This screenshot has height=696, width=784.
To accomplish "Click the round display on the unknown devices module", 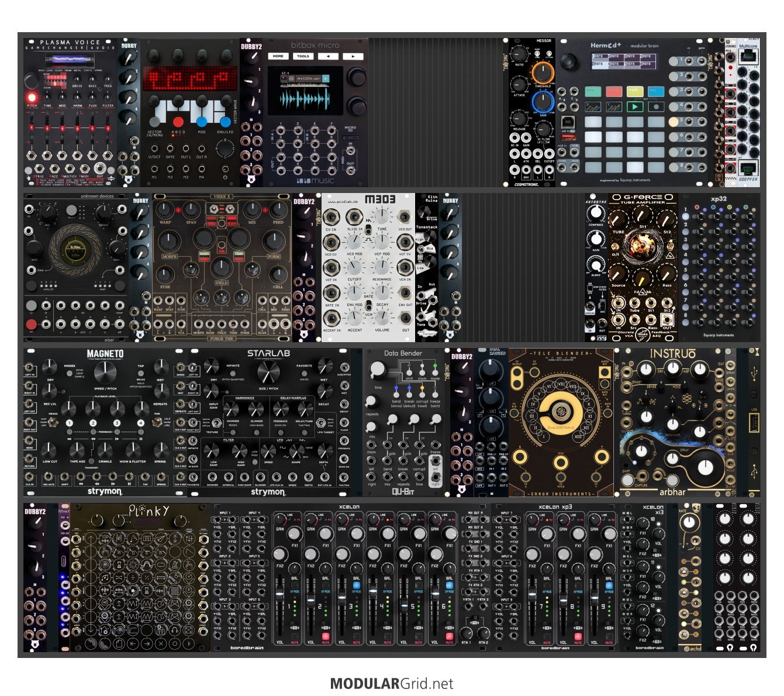I will (x=75, y=252).
